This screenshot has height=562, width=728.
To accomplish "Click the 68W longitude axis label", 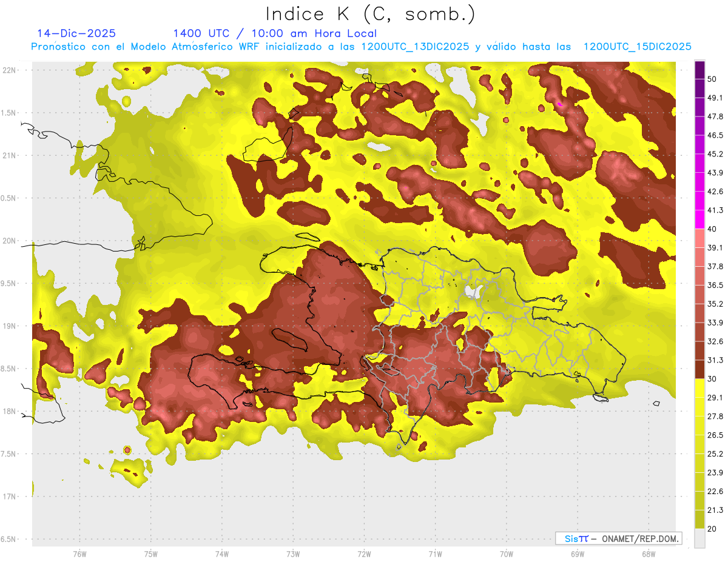I will 648,554.
